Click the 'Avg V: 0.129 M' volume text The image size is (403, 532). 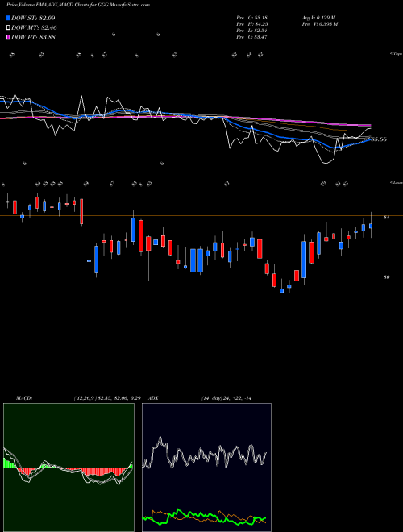click(318, 17)
